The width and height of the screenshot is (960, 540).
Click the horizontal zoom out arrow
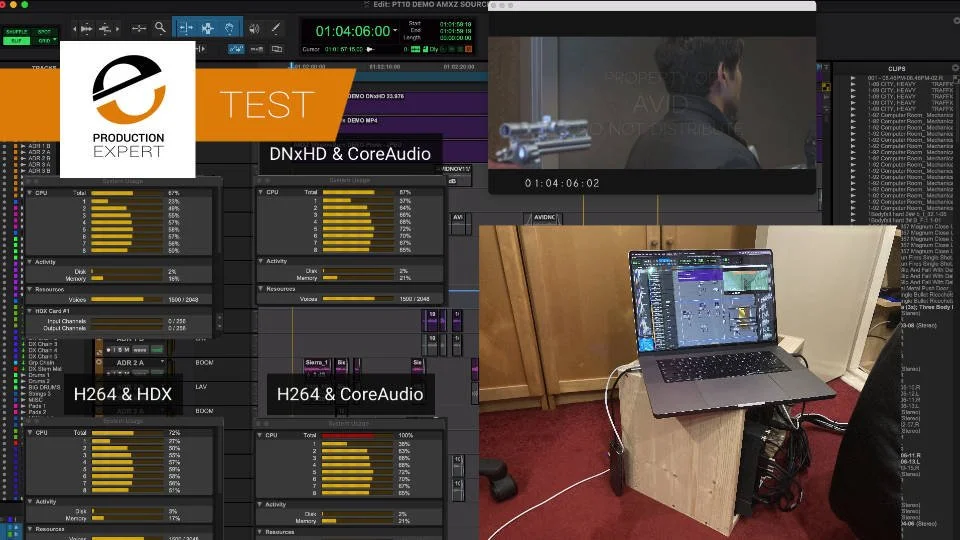click(x=75, y=28)
